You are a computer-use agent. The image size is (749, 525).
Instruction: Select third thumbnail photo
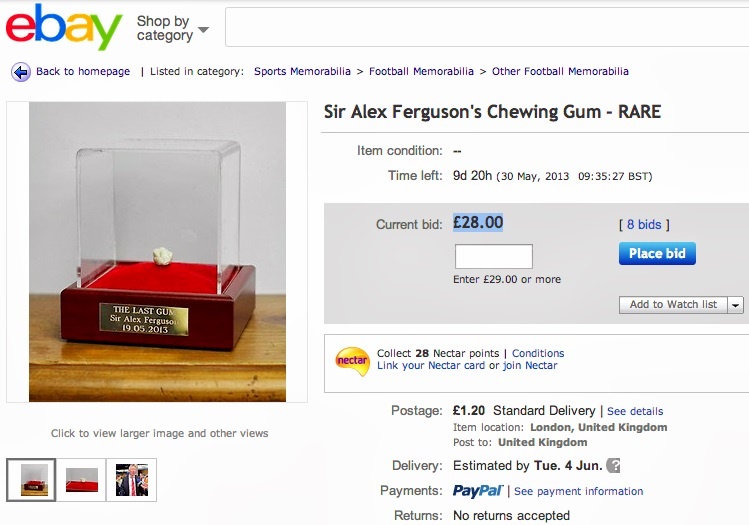click(132, 480)
